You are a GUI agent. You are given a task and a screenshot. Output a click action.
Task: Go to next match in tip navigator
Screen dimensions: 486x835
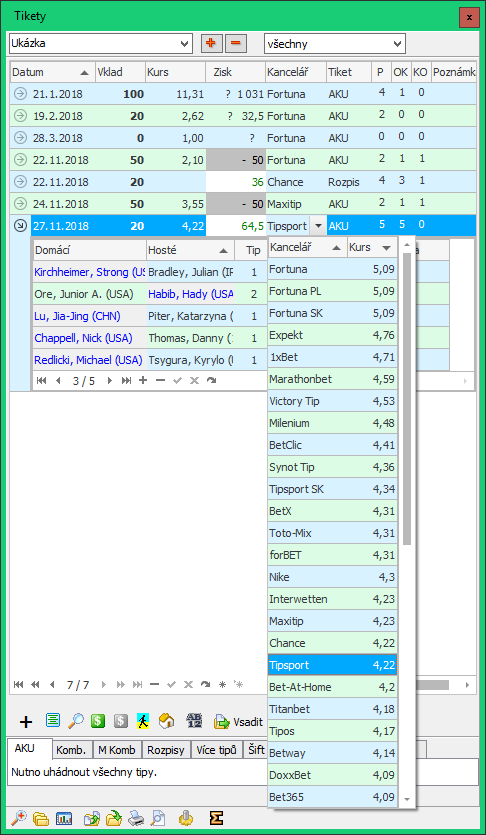pyautogui.click(x=110, y=380)
